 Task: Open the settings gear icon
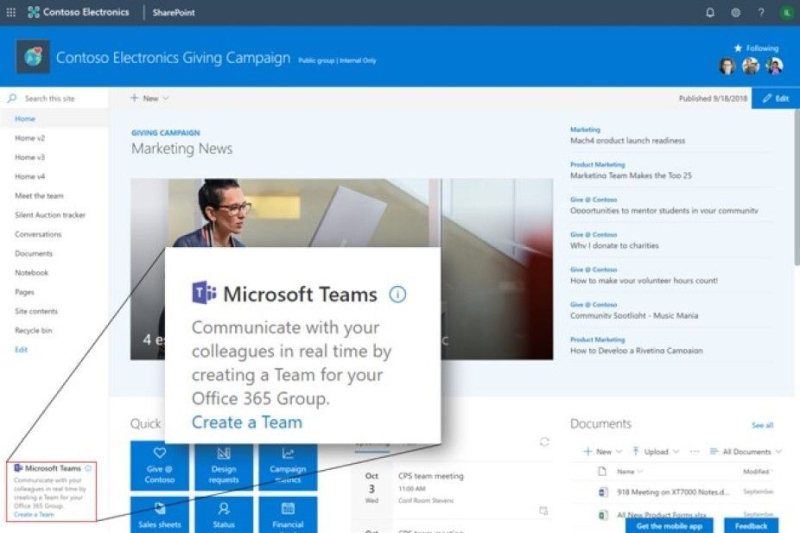[x=735, y=13]
